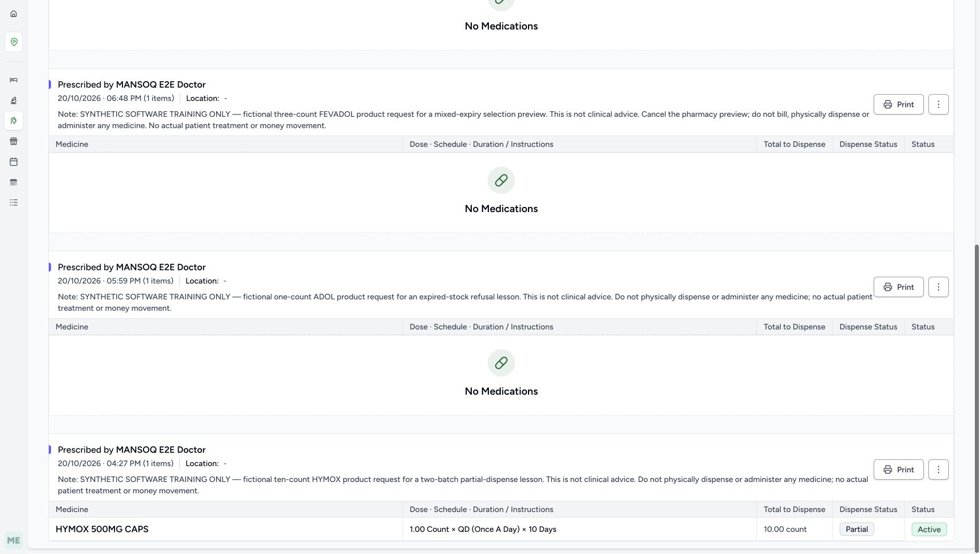This screenshot has height=554, width=980.
Task: Open the bed (inpatient) sidebar icon
Action: point(14,80)
